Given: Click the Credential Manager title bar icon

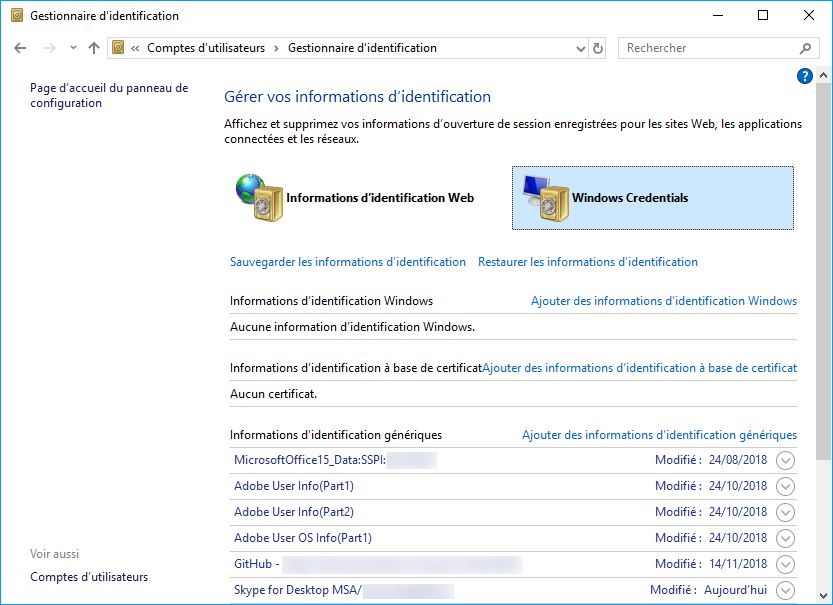Looking at the screenshot, I should 14,16.
